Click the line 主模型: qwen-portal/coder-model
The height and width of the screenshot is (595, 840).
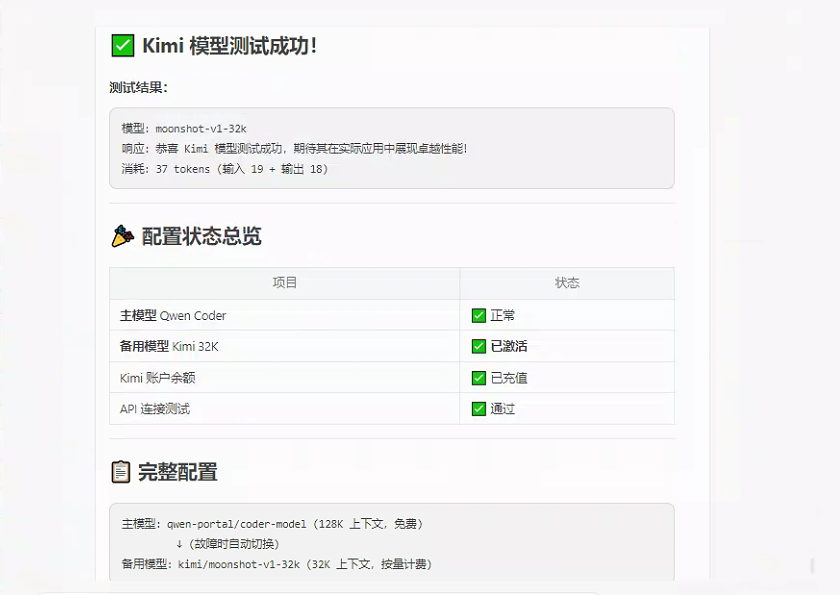point(272,524)
